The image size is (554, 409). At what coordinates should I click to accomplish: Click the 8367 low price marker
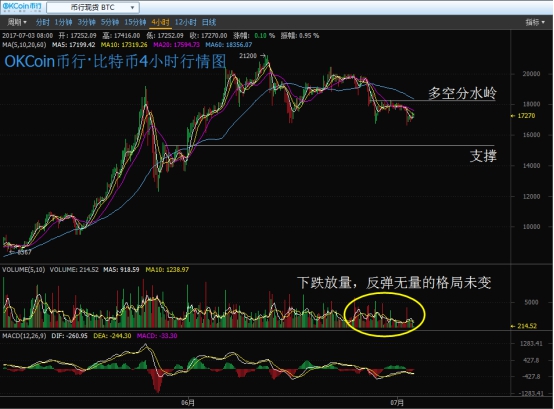click(x=21, y=252)
